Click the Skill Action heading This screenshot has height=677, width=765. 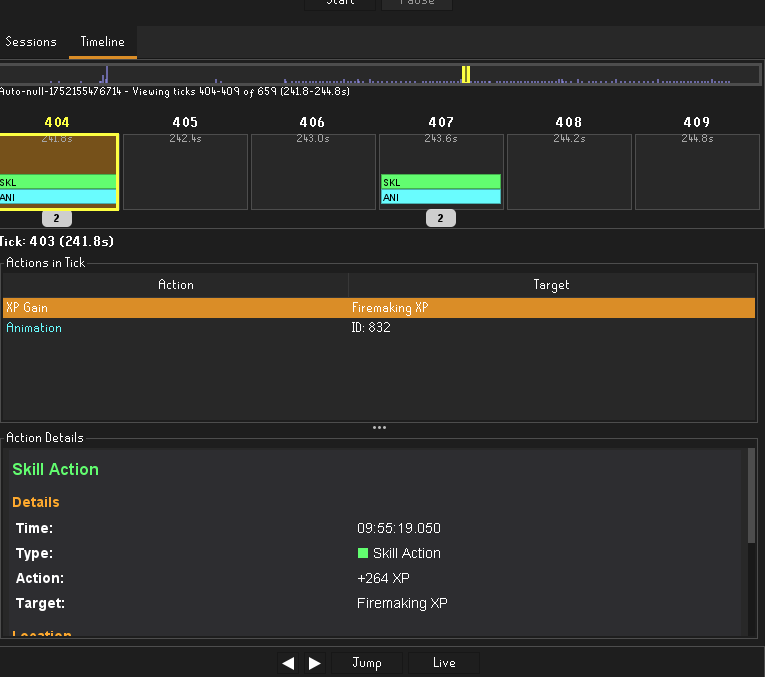click(x=56, y=469)
